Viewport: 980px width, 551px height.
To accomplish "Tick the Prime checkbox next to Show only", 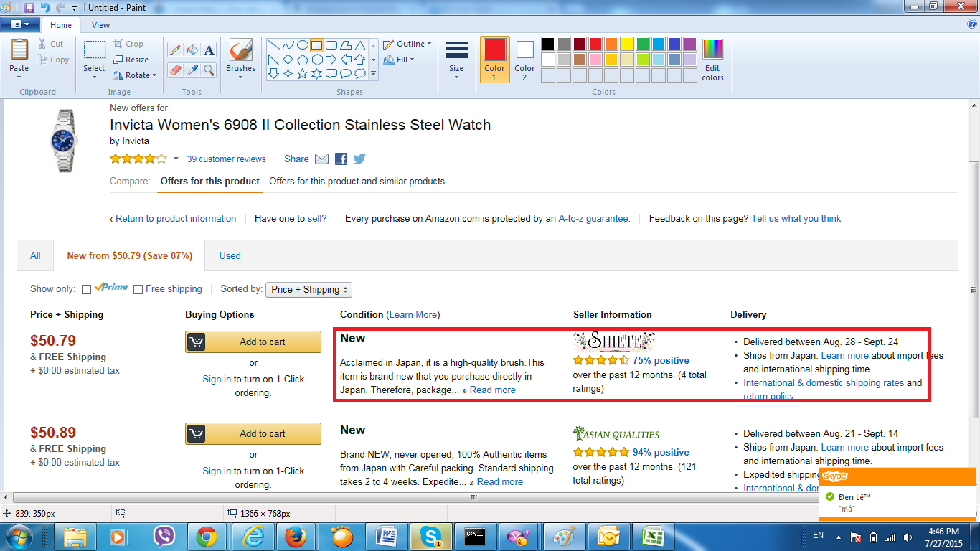I will [86, 289].
